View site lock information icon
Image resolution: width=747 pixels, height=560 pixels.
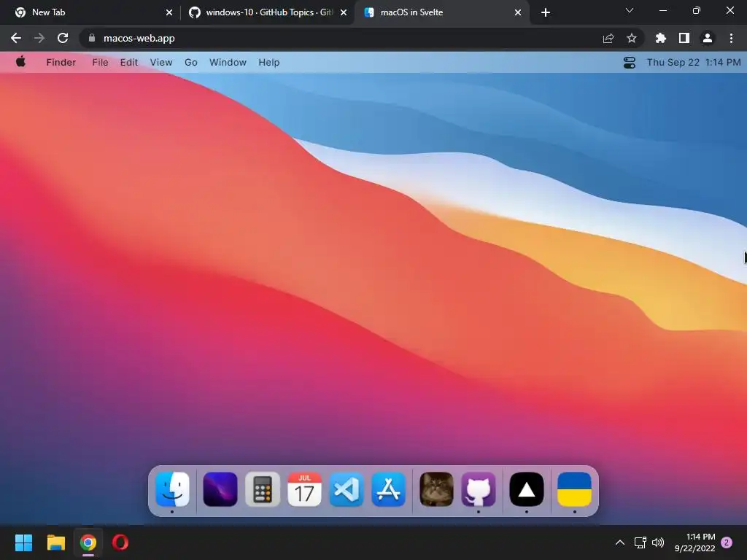point(92,38)
